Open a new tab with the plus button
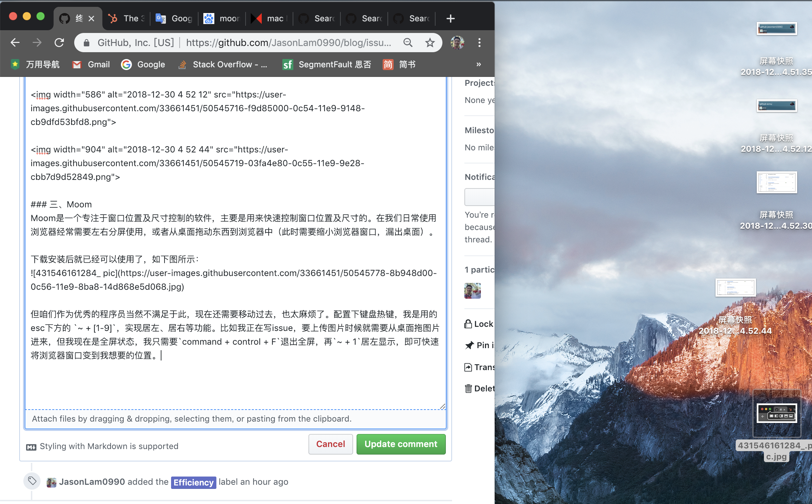Image resolution: width=812 pixels, height=504 pixels. coord(450,19)
